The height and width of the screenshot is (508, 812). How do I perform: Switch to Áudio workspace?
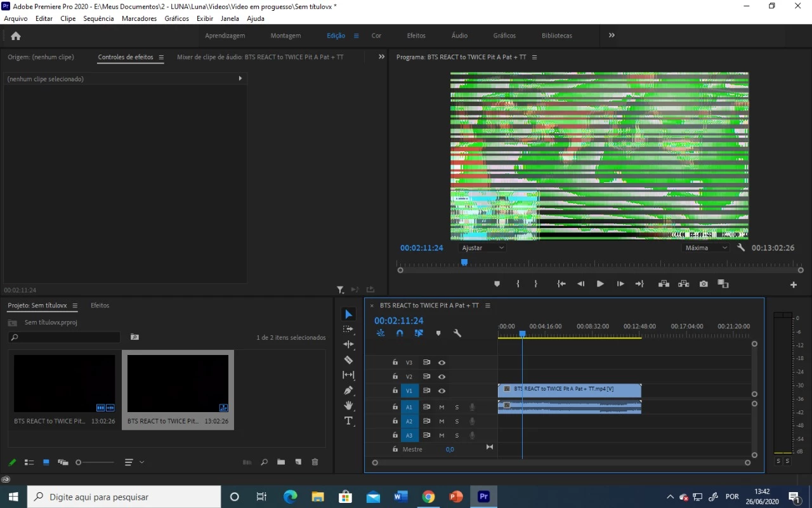click(x=459, y=36)
